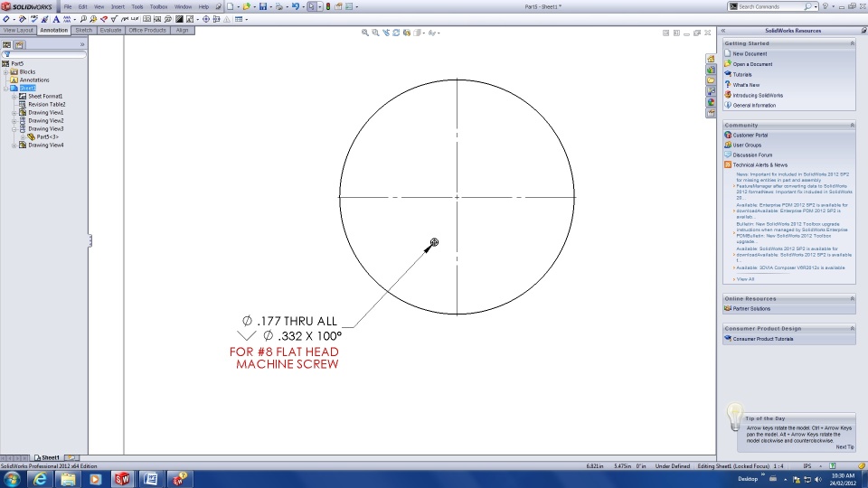868x488 pixels.
Task: Click the Partner Solutions link
Action: [x=751, y=309]
